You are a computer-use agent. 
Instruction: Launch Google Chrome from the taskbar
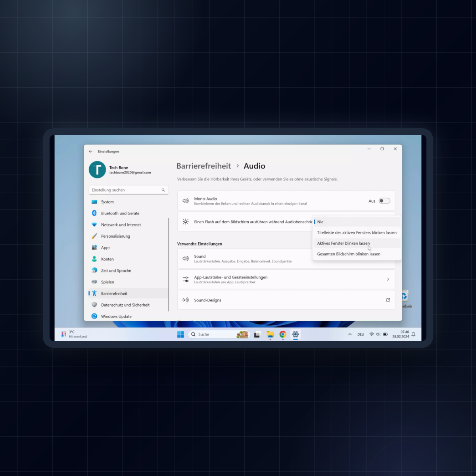[x=283, y=334]
